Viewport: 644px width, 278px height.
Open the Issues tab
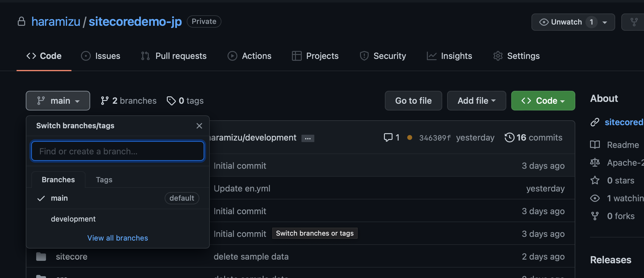coord(101,56)
